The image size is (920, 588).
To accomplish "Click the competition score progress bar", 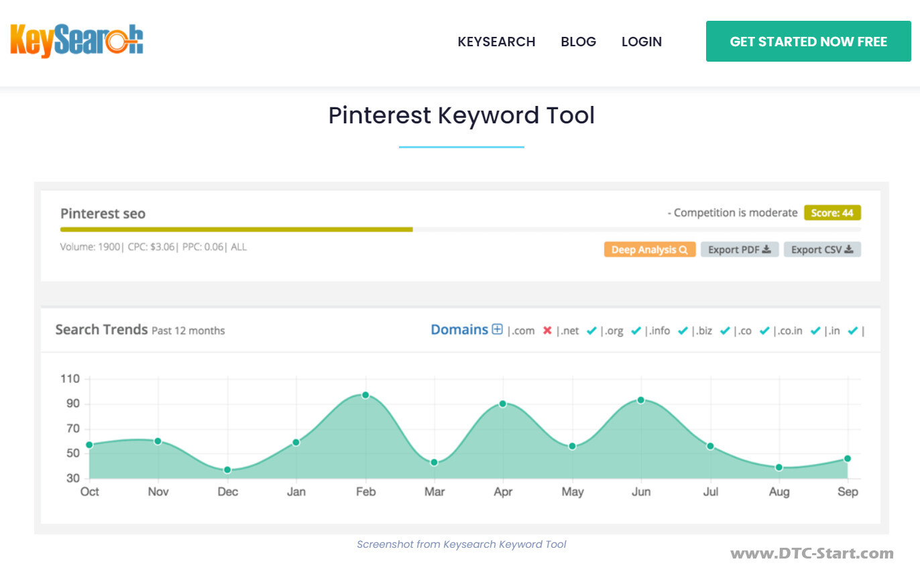I will pos(461,229).
